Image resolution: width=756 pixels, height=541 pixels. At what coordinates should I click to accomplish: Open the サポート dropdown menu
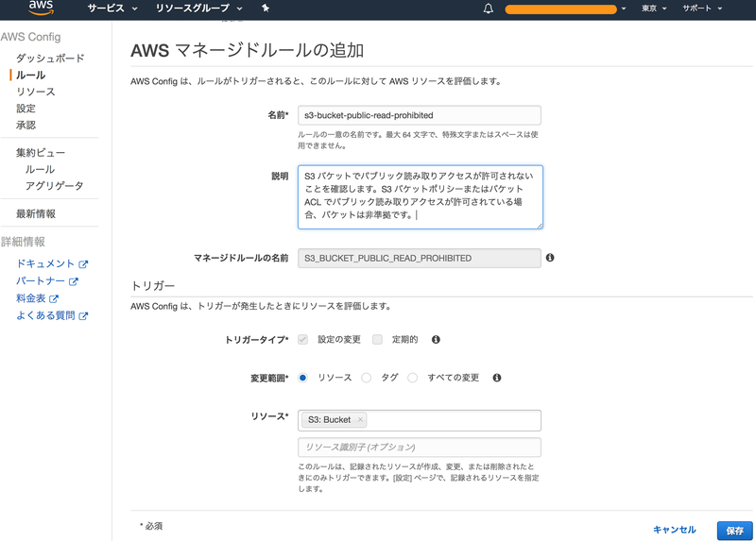[x=702, y=8]
